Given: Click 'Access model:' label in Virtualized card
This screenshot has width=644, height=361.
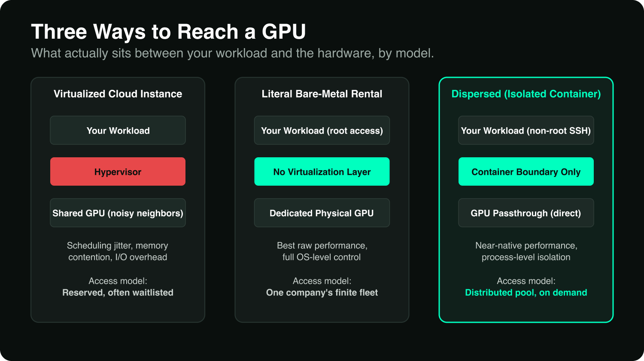Looking at the screenshot, I should pyautogui.click(x=118, y=281).
